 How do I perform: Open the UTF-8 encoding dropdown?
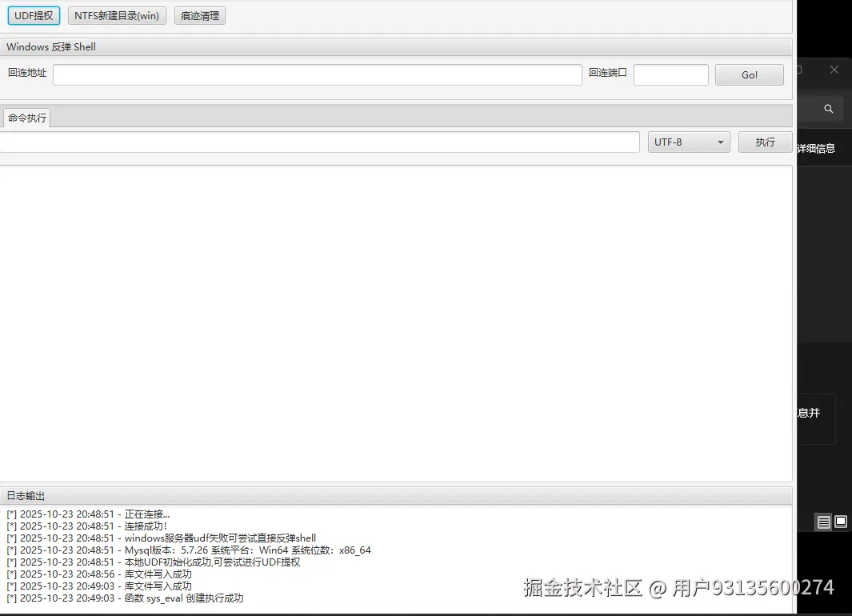tap(688, 142)
